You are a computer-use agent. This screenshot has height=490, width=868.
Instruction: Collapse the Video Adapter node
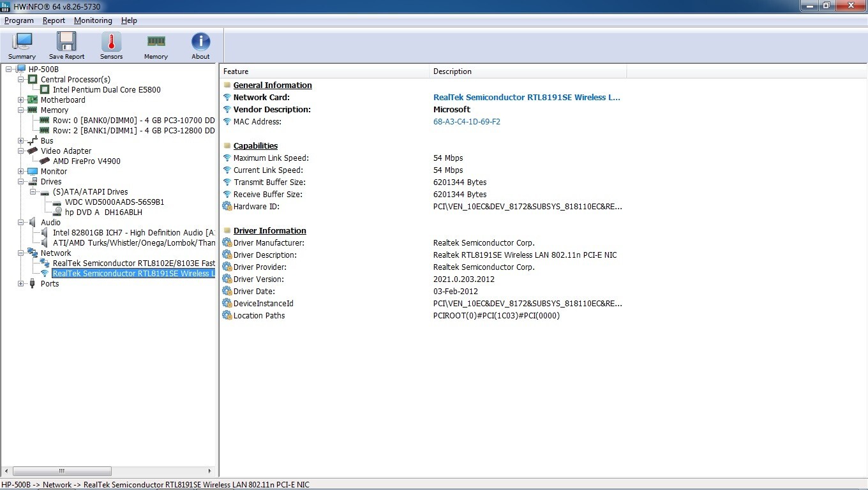[20, 151]
